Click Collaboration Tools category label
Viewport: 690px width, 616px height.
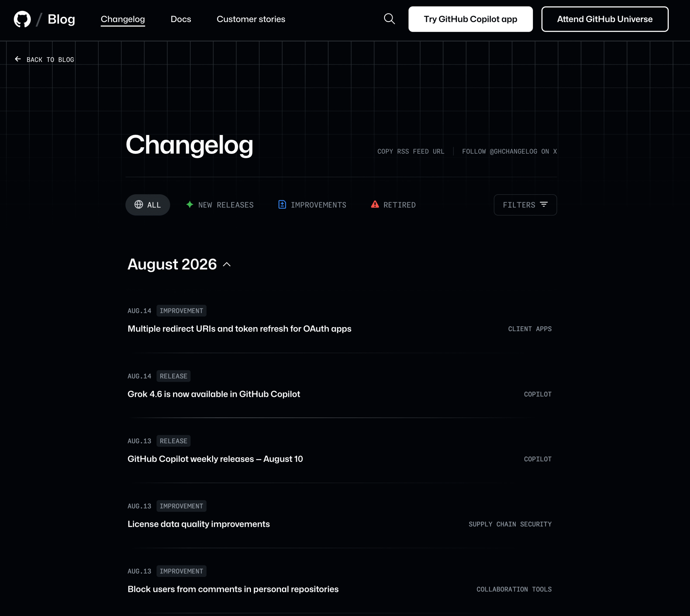[514, 589]
